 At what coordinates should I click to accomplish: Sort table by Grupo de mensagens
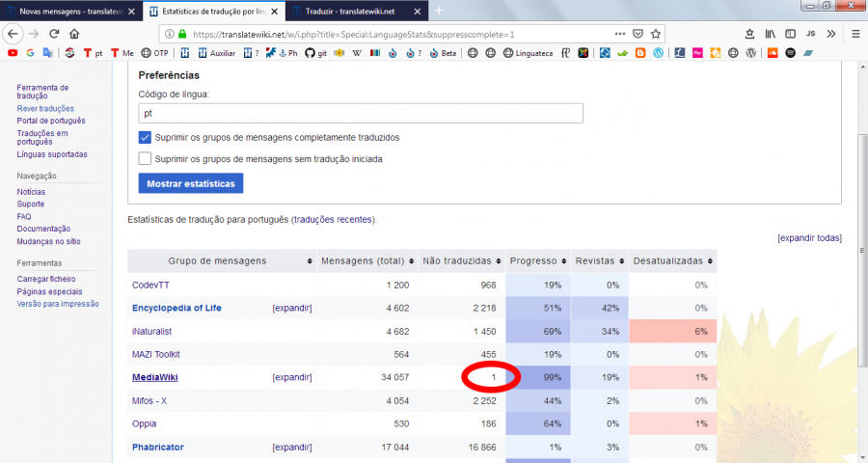222,260
